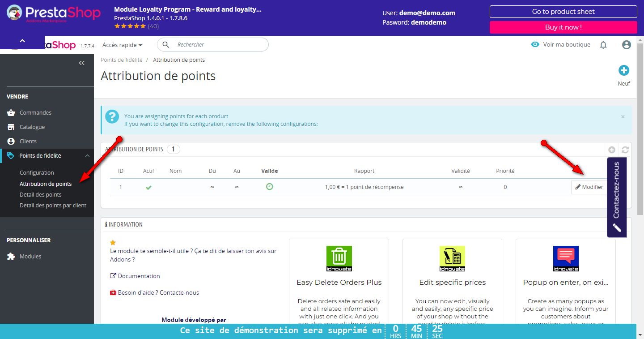This screenshot has width=644, height=339.
Task: Click the PrestaShop Addons Marketplace logo
Action: point(54,13)
